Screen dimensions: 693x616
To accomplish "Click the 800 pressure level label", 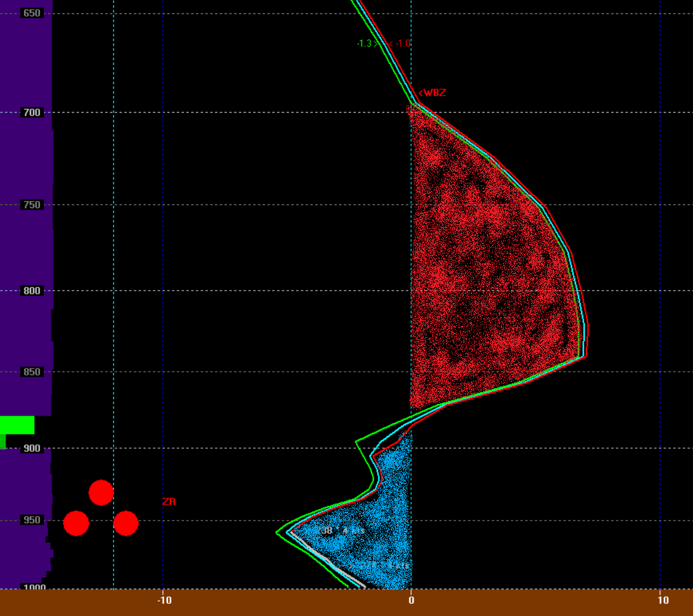I will 31,291.
